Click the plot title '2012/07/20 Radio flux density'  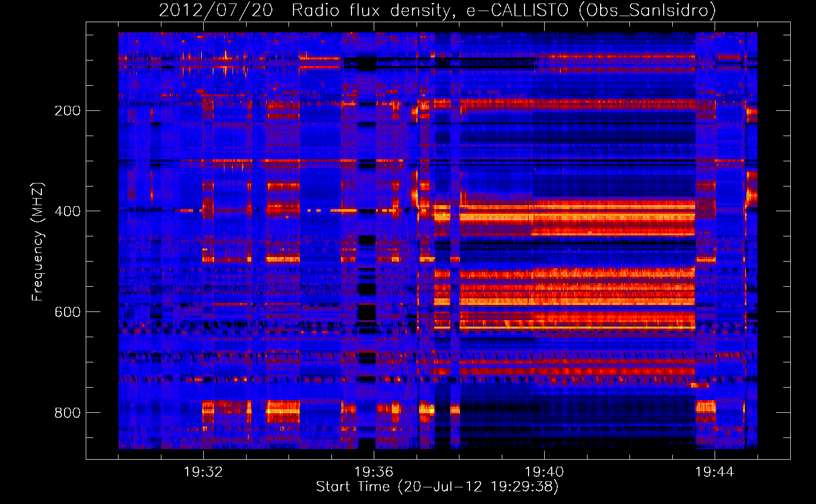click(437, 10)
